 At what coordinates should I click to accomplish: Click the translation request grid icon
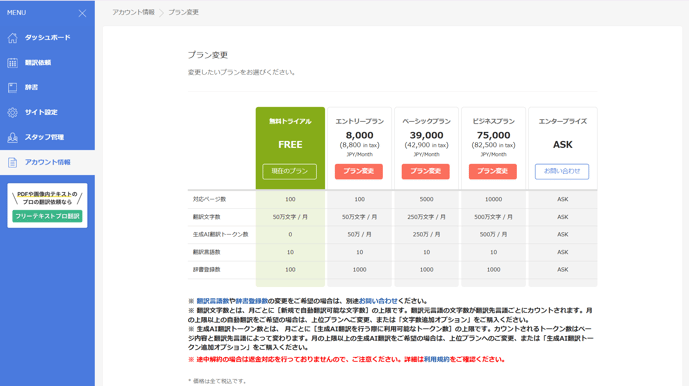[x=12, y=63]
